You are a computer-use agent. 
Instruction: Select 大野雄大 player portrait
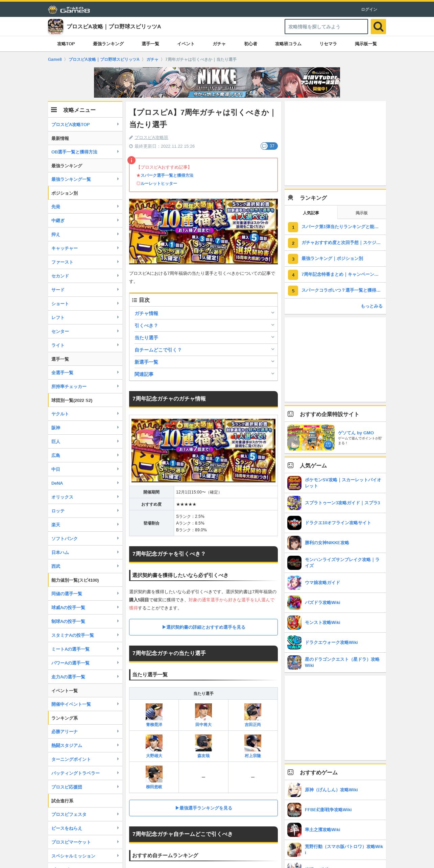(154, 743)
